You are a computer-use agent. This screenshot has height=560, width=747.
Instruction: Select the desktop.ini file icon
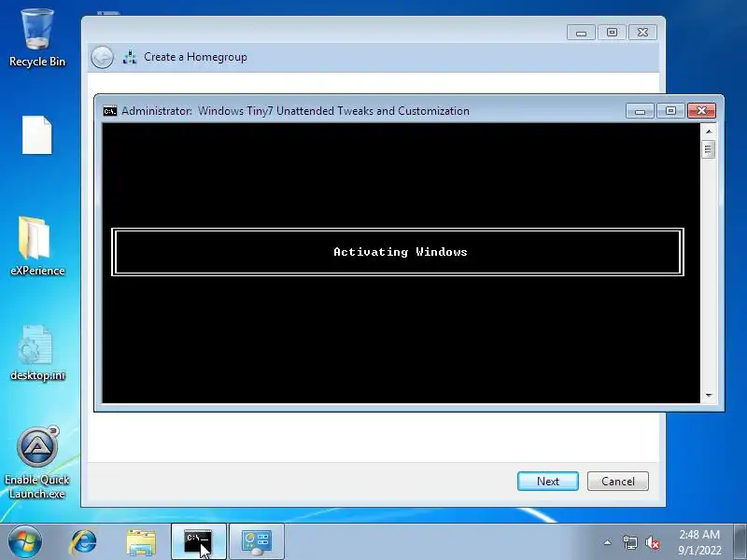[x=37, y=353]
